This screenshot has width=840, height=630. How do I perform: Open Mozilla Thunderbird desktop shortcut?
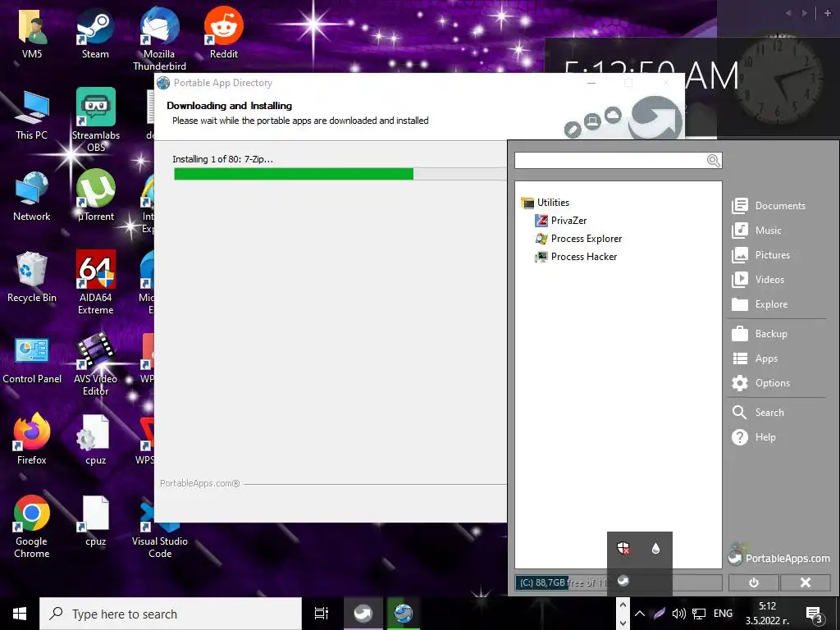(x=160, y=39)
